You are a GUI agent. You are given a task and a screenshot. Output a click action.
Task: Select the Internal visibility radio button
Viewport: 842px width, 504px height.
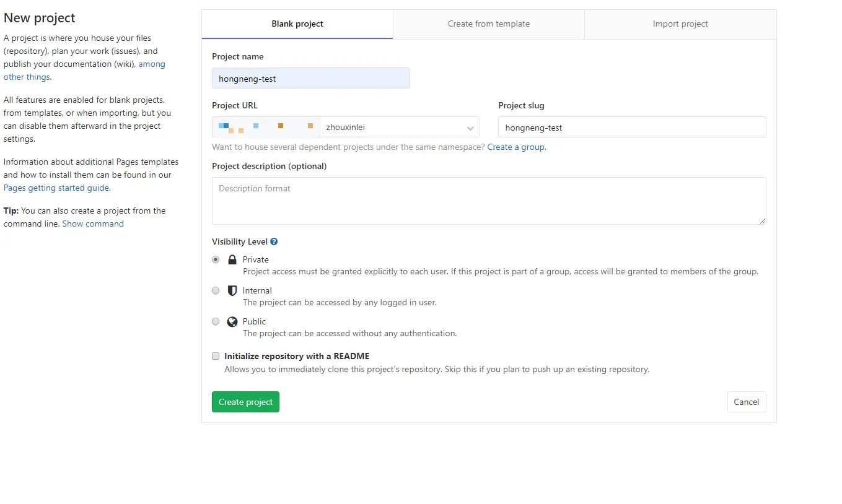tap(216, 290)
